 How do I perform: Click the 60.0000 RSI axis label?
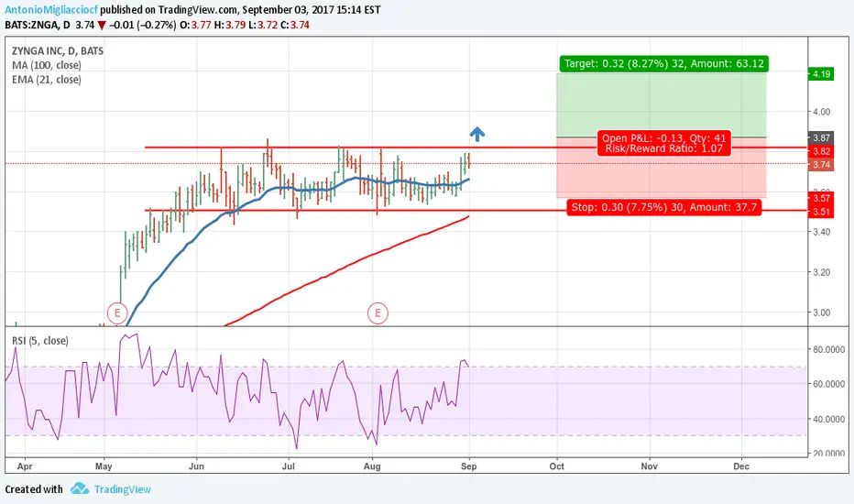(829, 384)
